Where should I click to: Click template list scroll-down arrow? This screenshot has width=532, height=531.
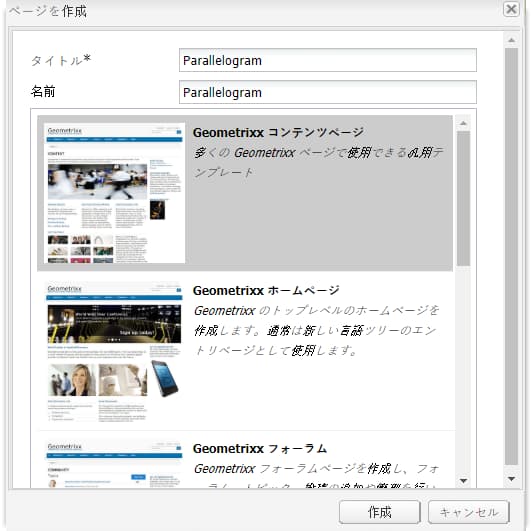pos(463,481)
